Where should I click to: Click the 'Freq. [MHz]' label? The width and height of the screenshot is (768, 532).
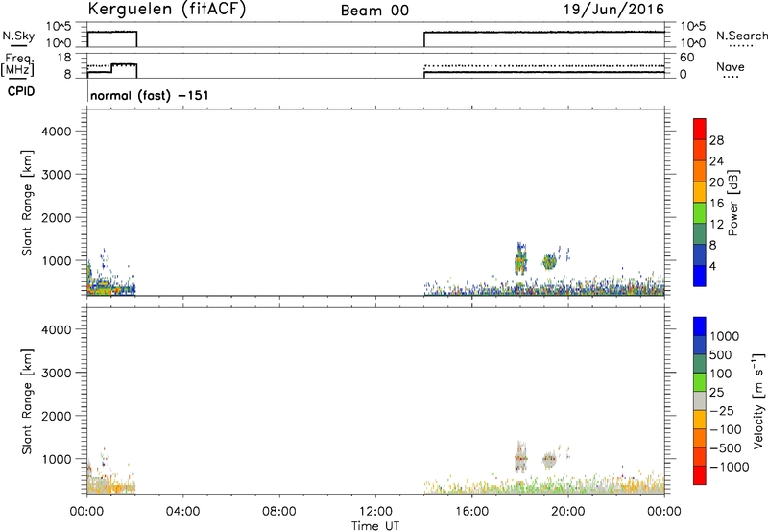coord(17,64)
